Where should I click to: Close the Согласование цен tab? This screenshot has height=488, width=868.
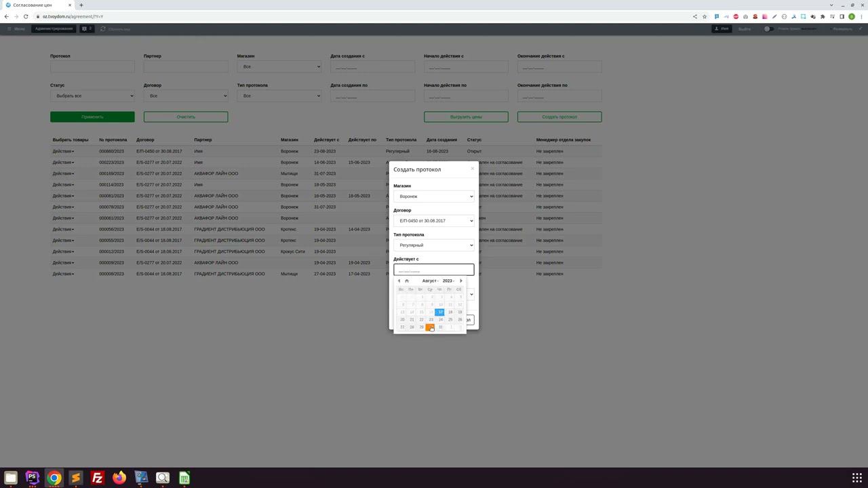point(69,5)
